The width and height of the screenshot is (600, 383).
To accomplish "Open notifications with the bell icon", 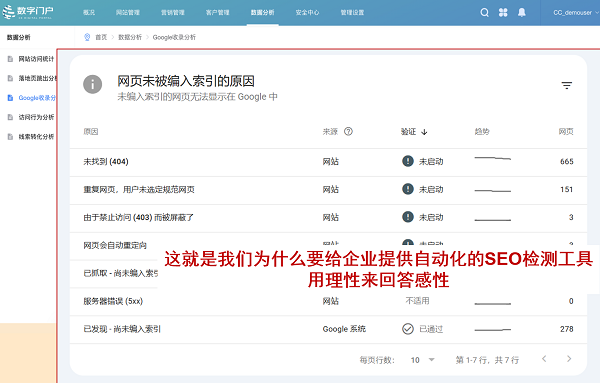I will click(522, 13).
